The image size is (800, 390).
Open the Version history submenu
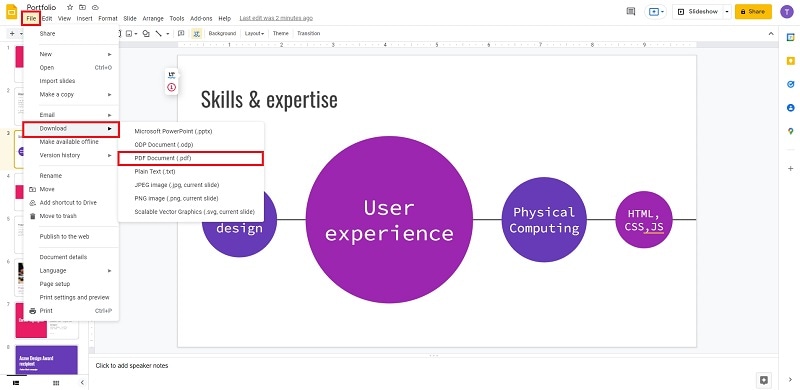coord(71,155)
